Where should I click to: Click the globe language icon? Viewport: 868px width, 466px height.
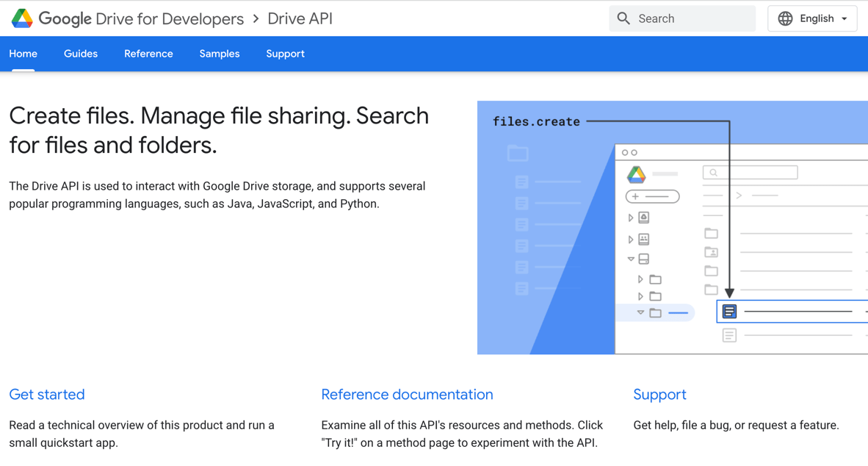pos(785,18)
